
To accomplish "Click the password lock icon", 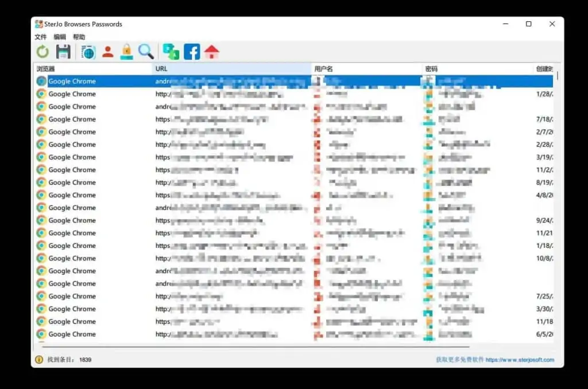I will (126, 52).
